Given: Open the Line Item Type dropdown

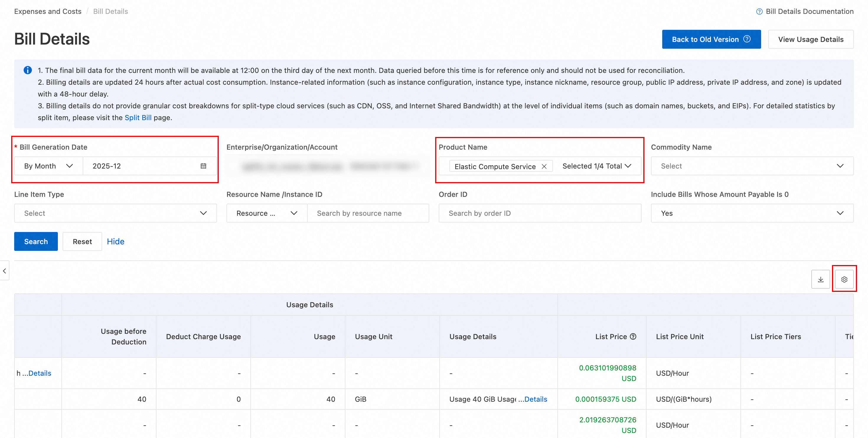Looking at the screenshot, I should 115,213.
